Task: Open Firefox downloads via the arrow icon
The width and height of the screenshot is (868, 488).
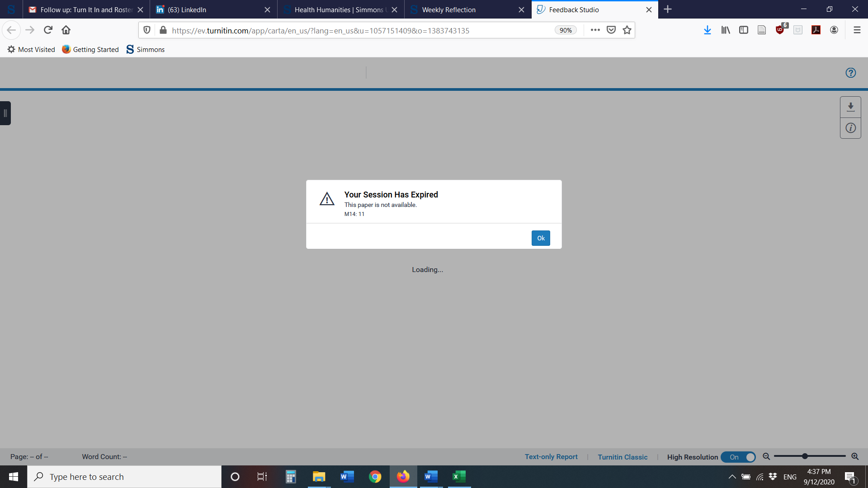Action: (x=707, y=30)
